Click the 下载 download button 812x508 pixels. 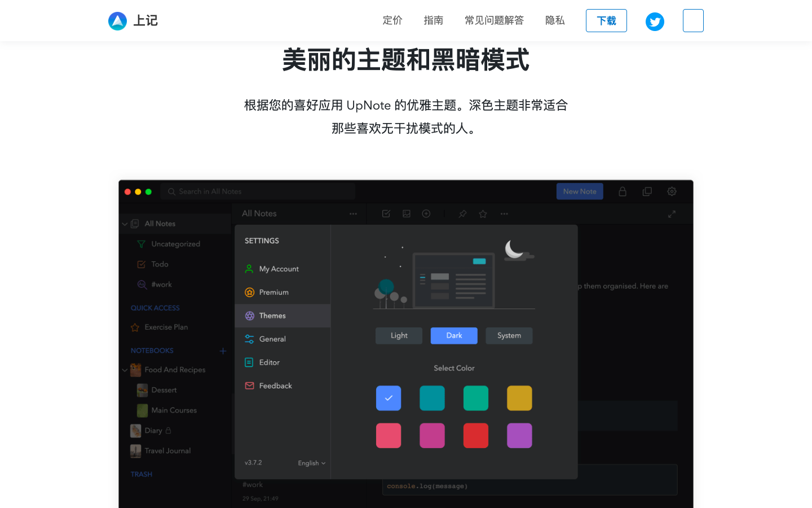[x=606, y=21]
